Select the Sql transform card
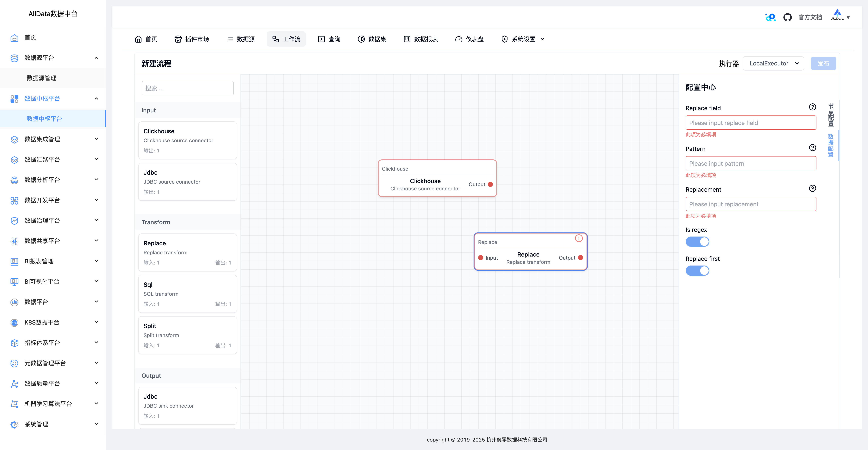The width and height of the screenshot is (868, 450). tap(187, 294)
